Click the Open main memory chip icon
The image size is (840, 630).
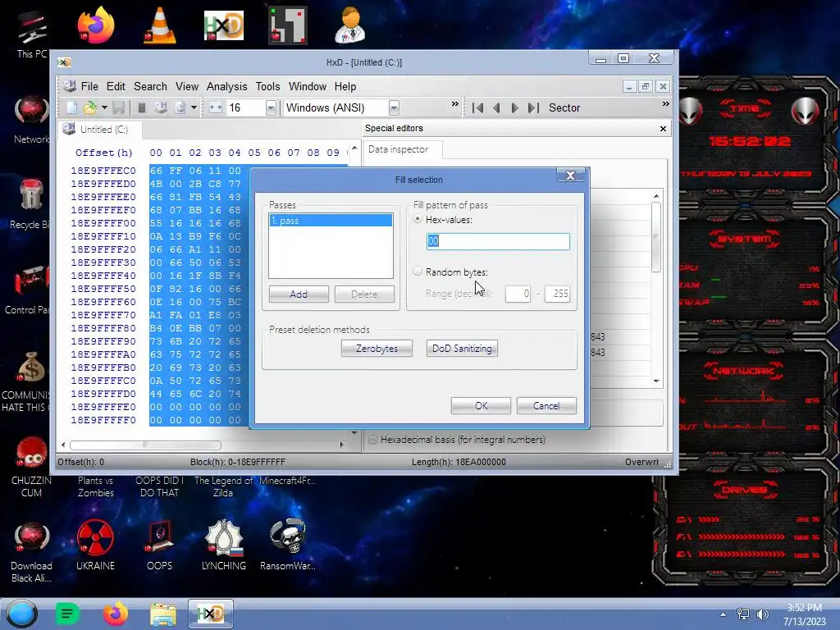click(x=142, y=107)
